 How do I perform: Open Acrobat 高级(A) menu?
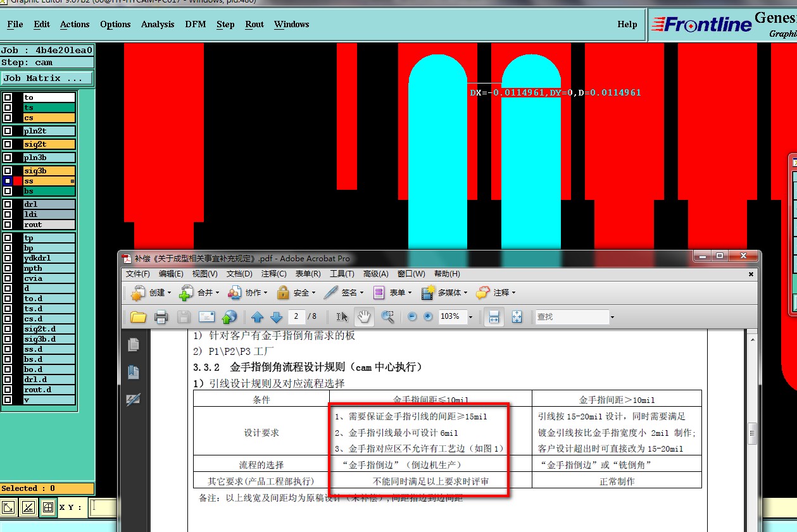(x=375, y=274)
